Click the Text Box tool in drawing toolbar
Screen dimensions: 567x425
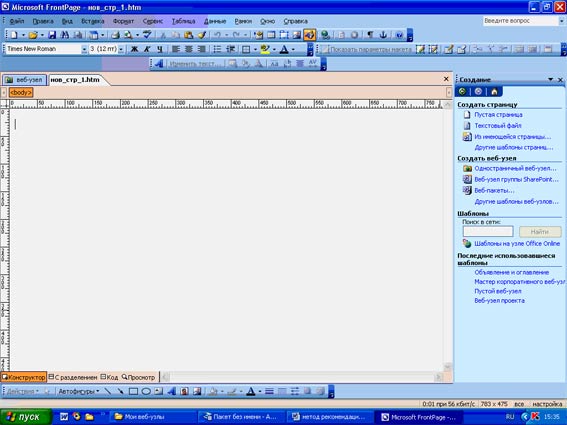158,391
